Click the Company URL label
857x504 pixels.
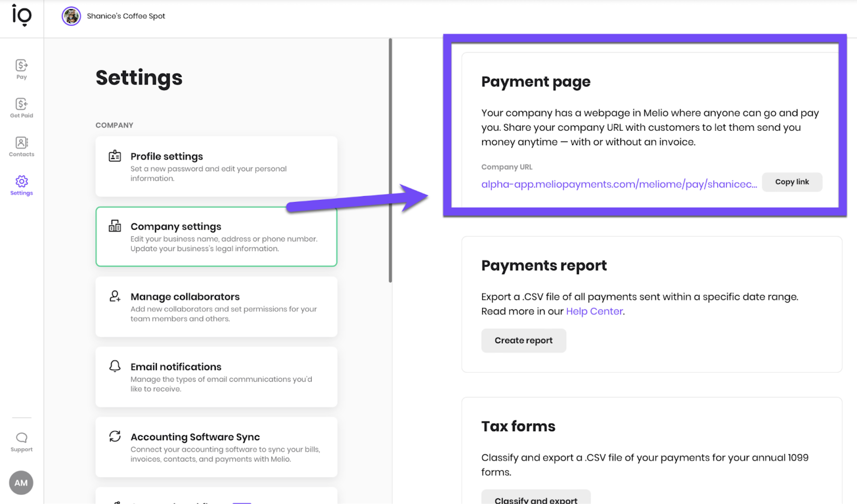pos(507,167)
